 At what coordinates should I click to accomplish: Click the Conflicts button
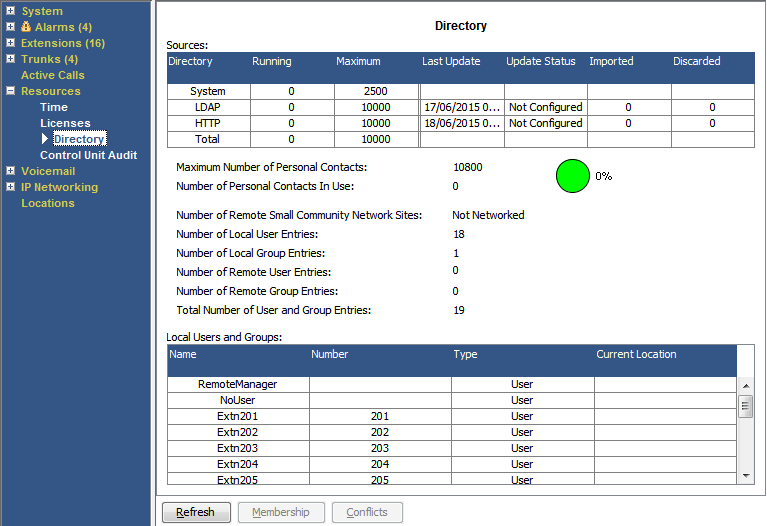click(x=367, y=512)
